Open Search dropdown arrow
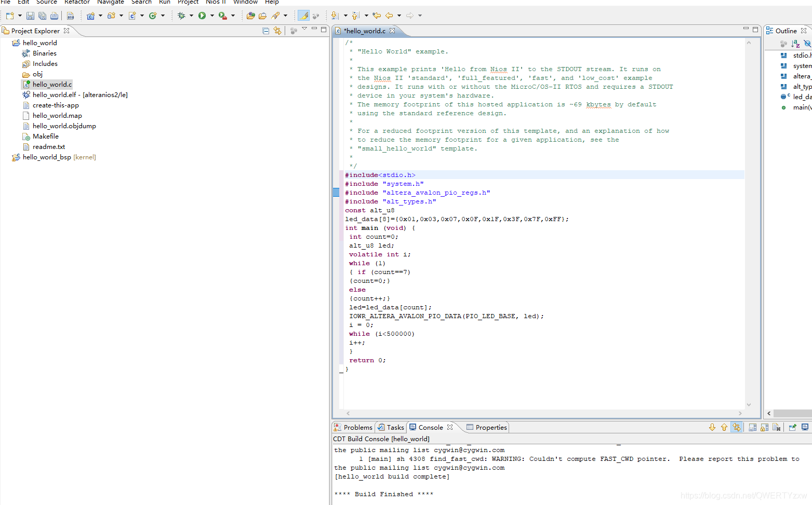 click(285, 16)
